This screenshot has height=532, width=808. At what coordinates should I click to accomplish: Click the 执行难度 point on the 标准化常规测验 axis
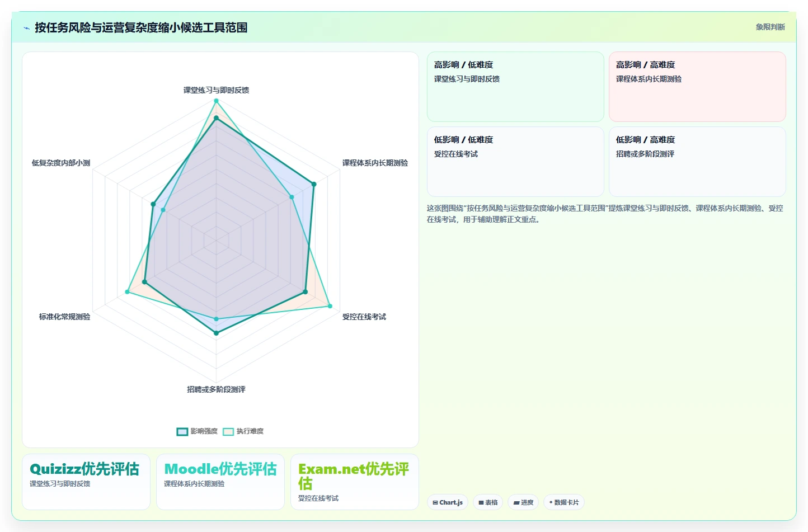[127, 292]
